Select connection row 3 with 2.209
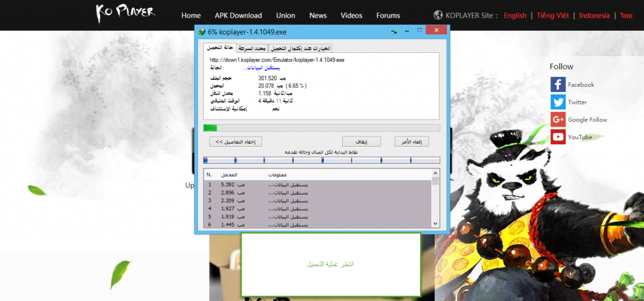The height and width of the screenshot is (301, 644). [318, 201]
